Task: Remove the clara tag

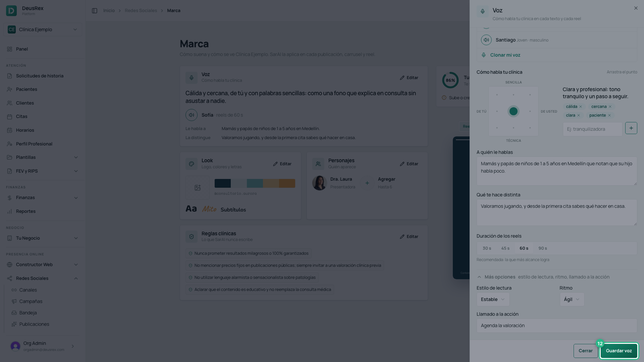Action: [x=579, y=115]
